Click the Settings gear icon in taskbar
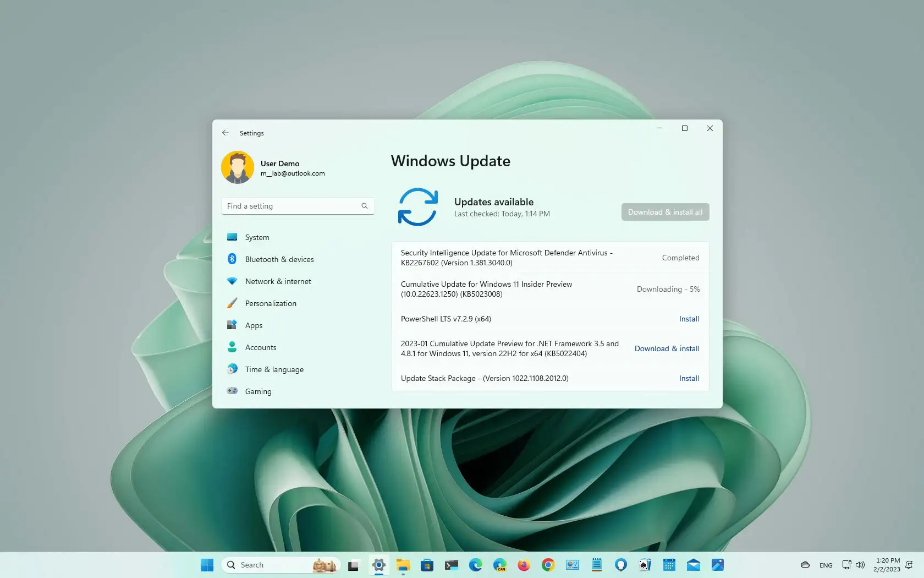 (x=378, y=565)
